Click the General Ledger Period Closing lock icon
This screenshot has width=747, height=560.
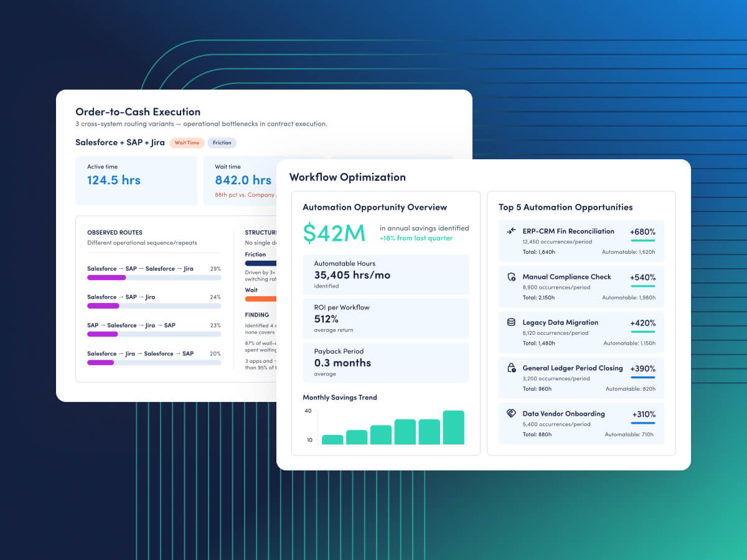tap(511, 368)
